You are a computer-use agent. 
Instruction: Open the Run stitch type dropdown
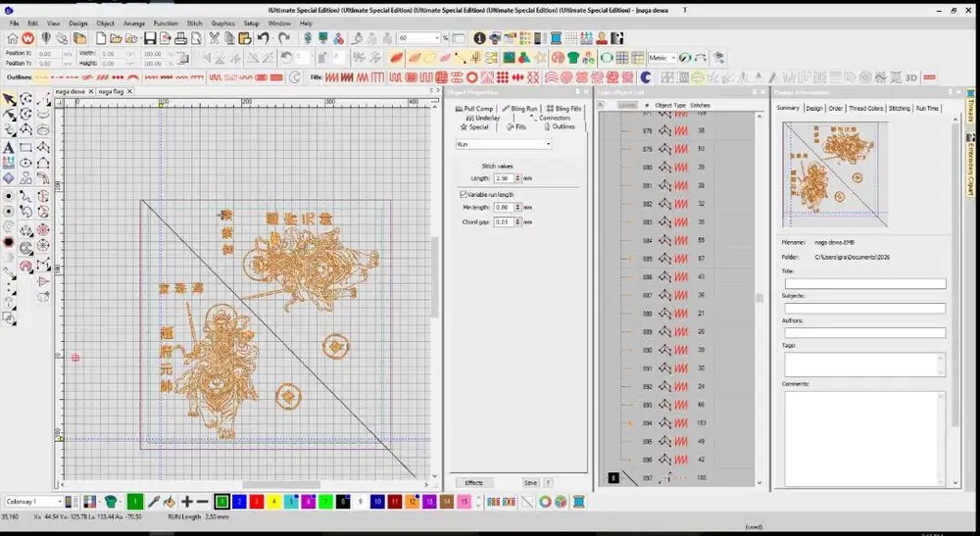point(503,144)
